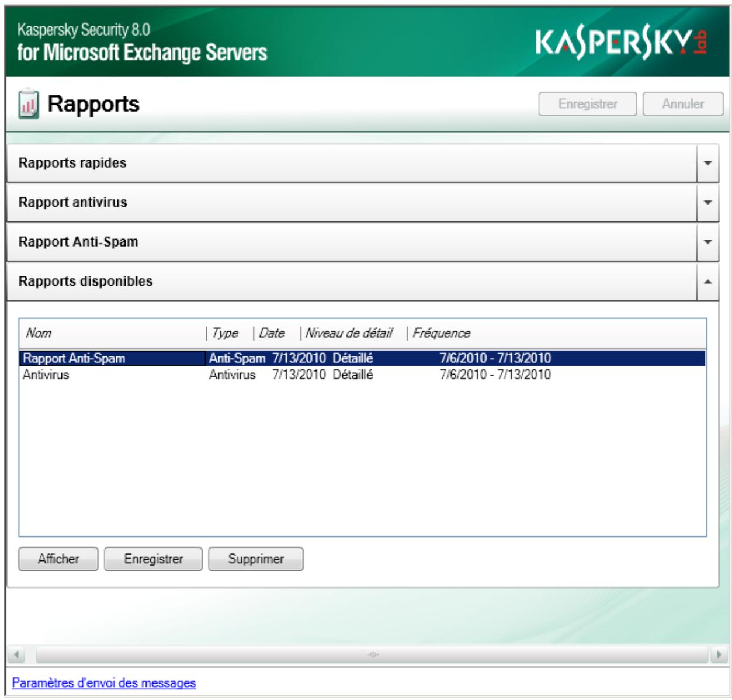Expand the Rapport antivirus section arrow

coord(707,203)
